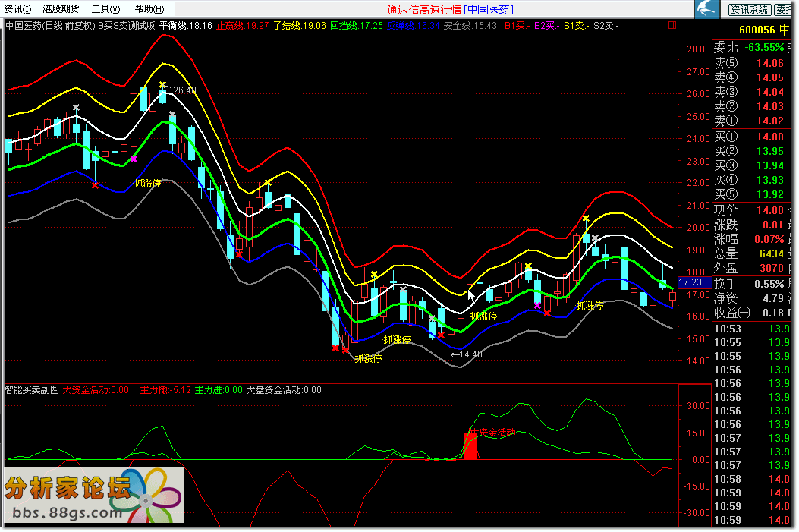Click the 涨幅 value 0.07%

(769, 239)
